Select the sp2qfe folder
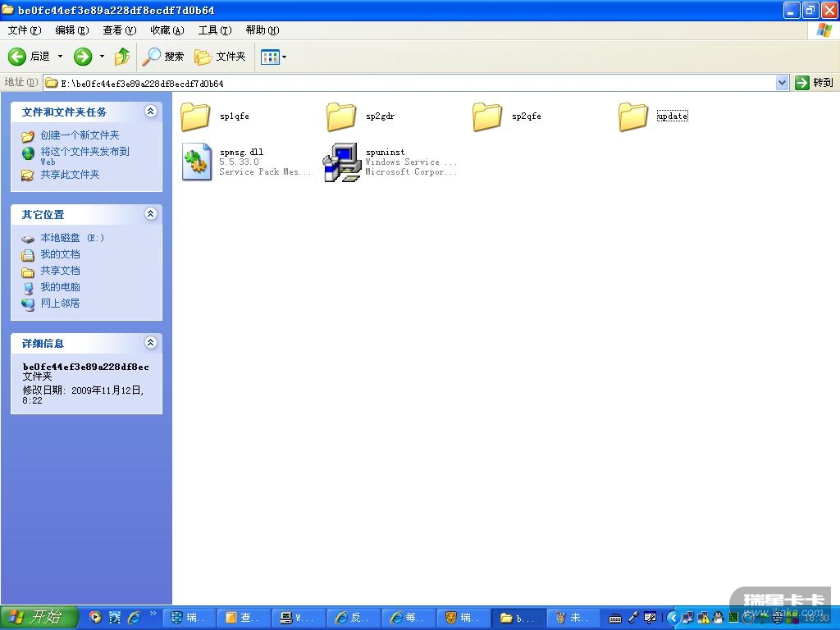 point(488,116)
